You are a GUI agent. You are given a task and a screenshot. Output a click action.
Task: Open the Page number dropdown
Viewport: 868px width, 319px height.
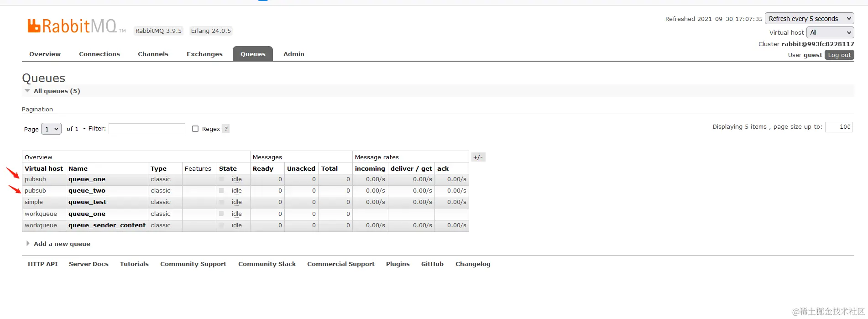click(51, 129)
